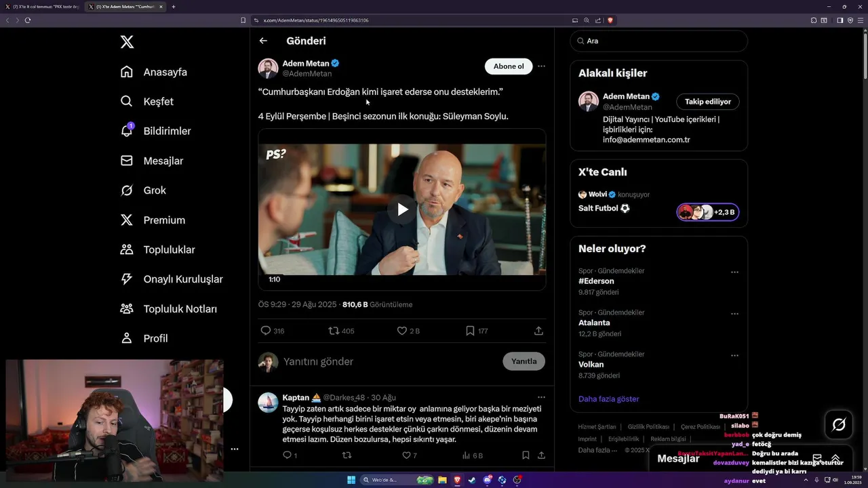Open more options for Volkan trend
The width and height of the screenshot is (868, 488).
point(734,356)
